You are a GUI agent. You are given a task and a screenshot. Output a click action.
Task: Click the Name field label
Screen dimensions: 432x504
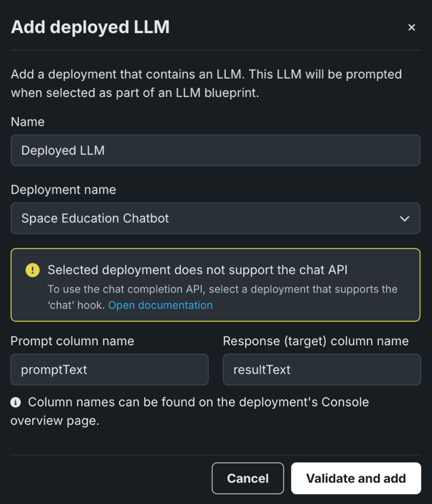point(28,122)
